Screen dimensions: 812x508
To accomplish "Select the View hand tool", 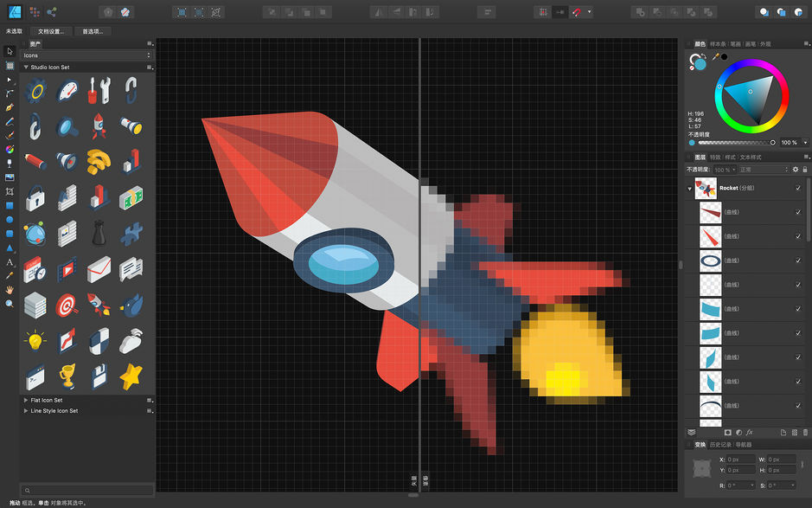I will tap(10, 290).
